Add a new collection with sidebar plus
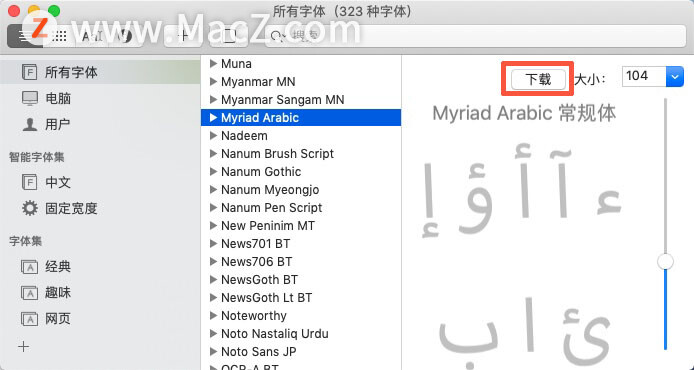This screenshot has width=694, height=370. (x=24, y=347)
